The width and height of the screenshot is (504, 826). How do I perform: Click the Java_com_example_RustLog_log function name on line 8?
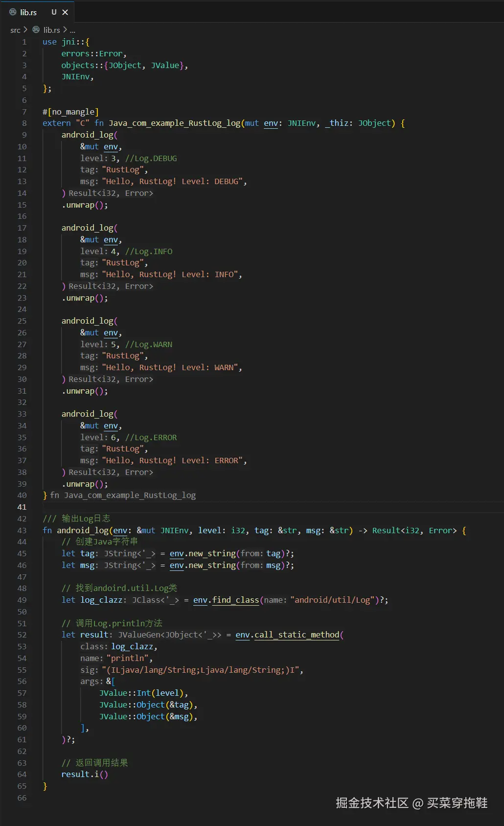pyautogui.click(x=174, y=123)
